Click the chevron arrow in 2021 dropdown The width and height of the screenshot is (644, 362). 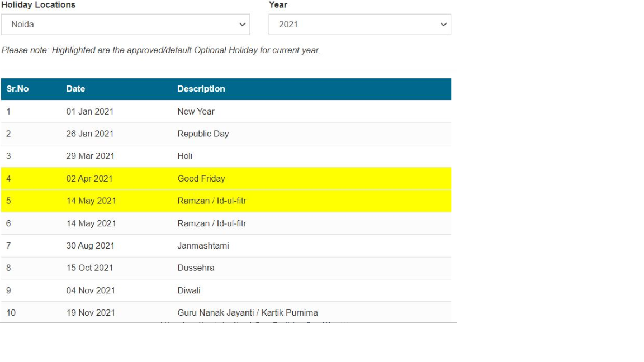click(443, 25)
